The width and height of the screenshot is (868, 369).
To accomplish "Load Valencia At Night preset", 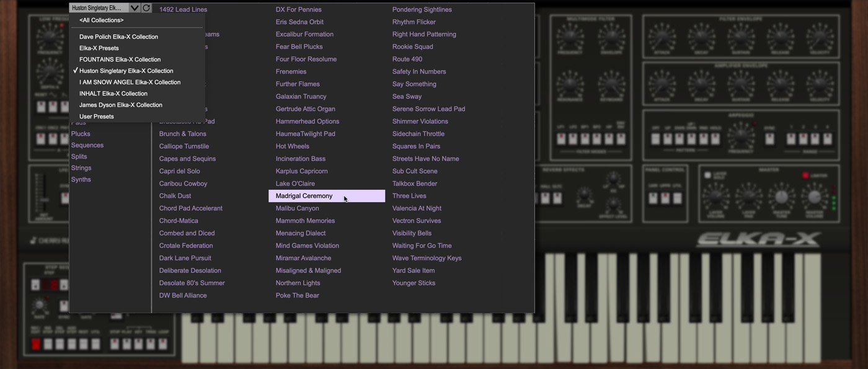I will pyautogui.click(x=417, y=208).
